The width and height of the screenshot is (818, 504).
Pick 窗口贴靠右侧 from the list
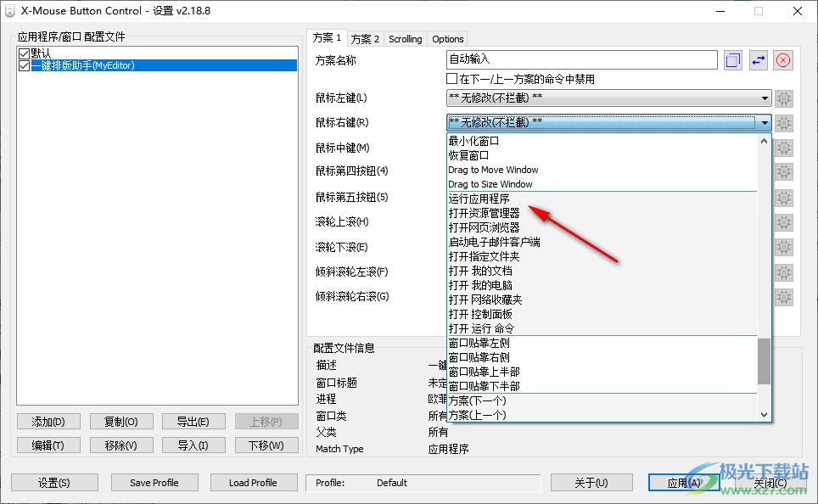pos(602,358)
